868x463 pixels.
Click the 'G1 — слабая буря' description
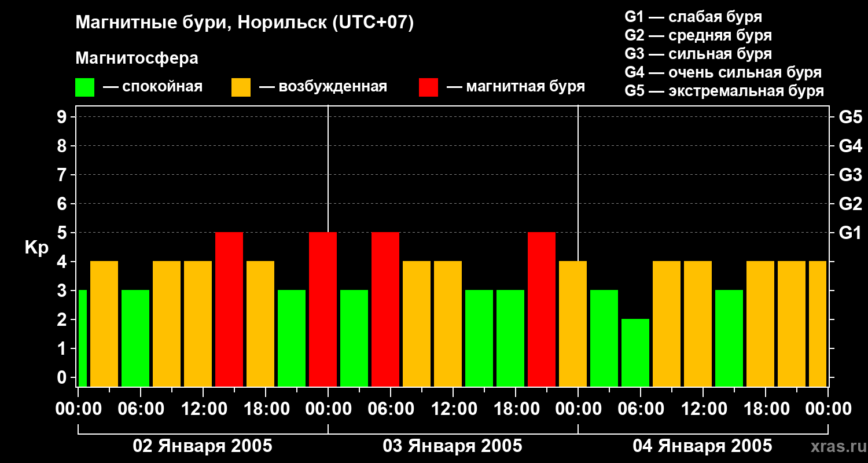coord(693,17)
